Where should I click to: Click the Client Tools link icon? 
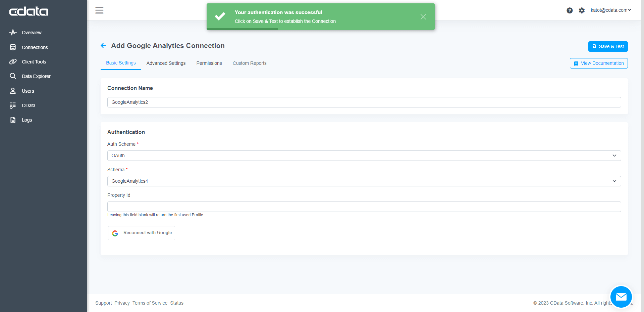click(x=13, y=62)
